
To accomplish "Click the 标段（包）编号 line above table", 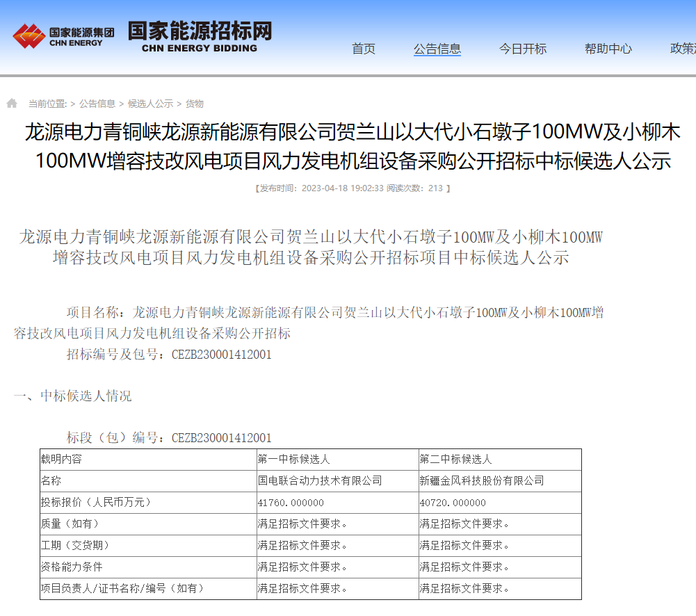I will coord(169,437).
